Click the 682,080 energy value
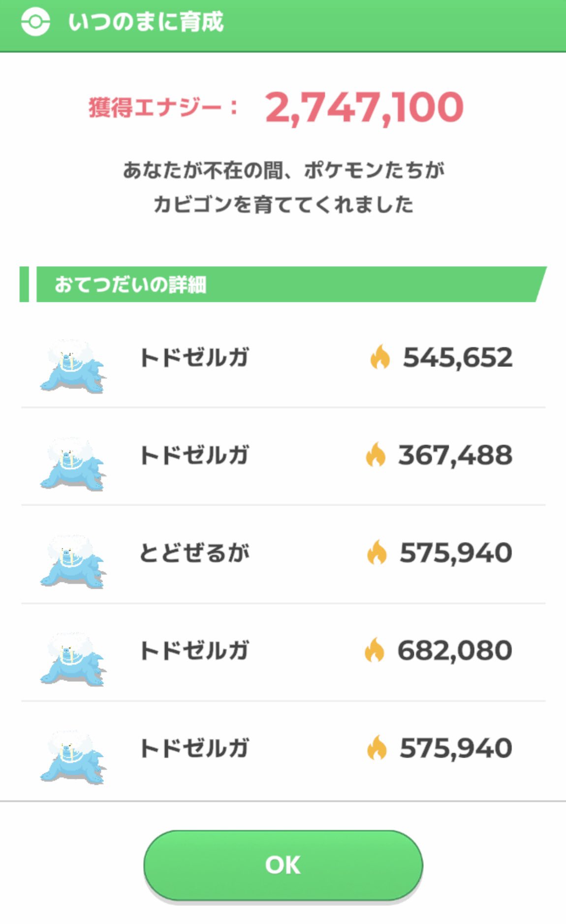Screen dimensions: 566x924 tap(455, 650)
